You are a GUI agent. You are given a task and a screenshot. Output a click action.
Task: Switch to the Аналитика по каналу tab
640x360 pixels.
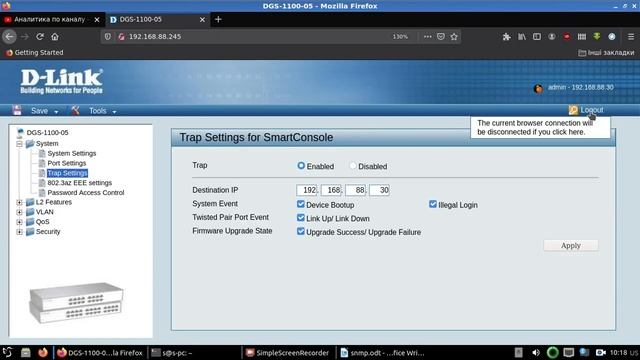[x=49, y=19]
